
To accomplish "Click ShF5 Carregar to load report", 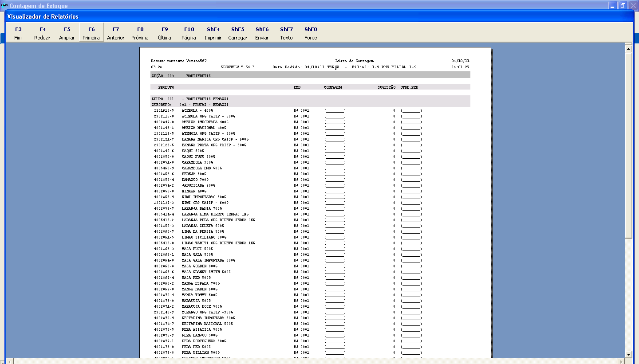I will [238, 33].
